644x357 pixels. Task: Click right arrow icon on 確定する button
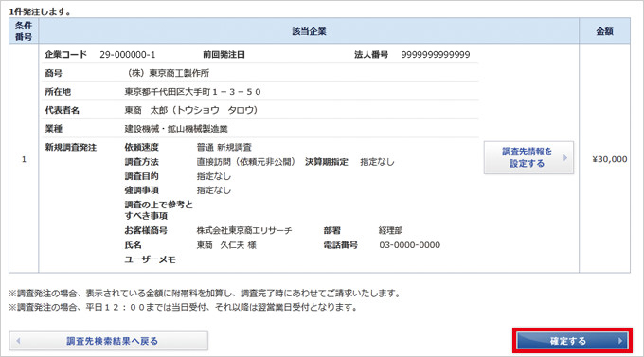pos(620,341)
